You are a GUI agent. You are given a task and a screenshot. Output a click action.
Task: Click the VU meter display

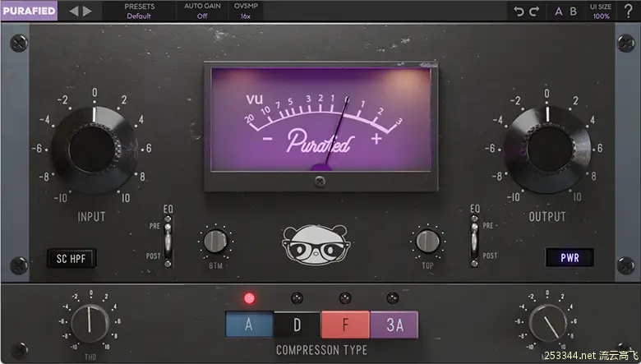point(320,119)
